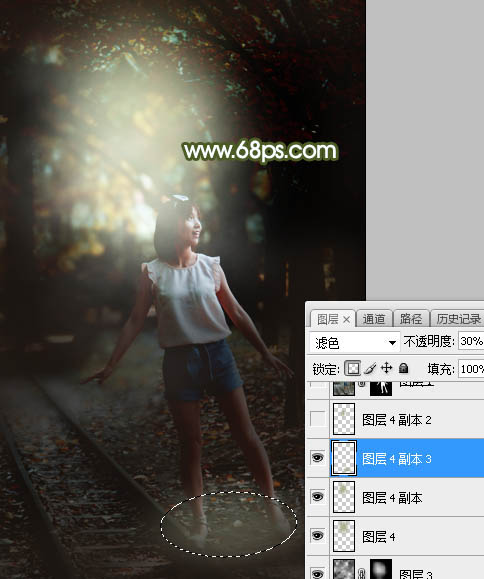Select the 图层 4 副本 2 thumbnail
Image resolution: width=484 pixels, height=579 pixels.
344,419
